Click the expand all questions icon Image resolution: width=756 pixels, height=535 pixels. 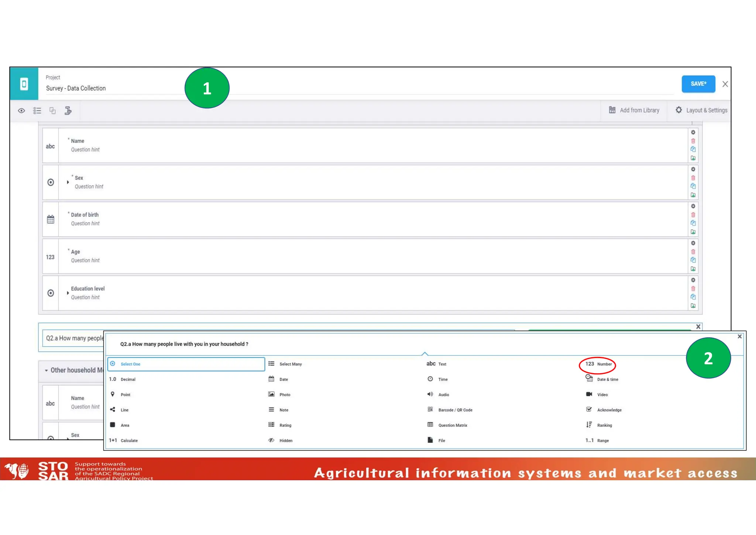pyautogui.click(x=37, y=110)
